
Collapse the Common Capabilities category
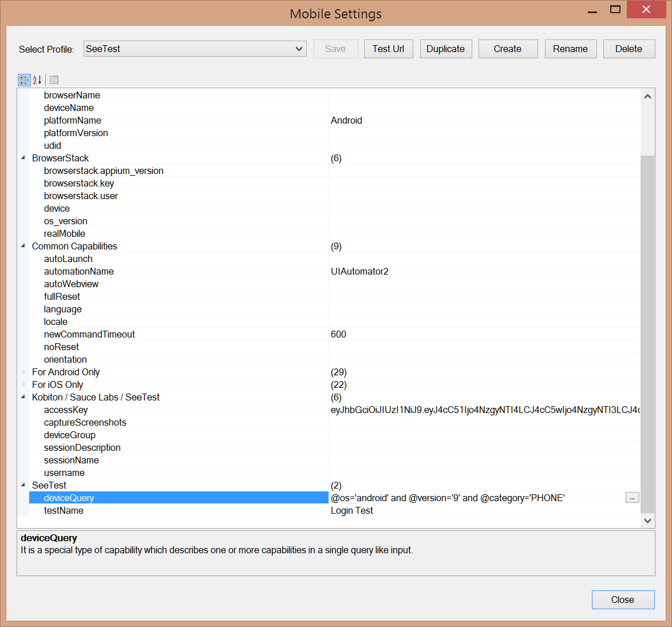pyautogui.click(x=23, y=246)
